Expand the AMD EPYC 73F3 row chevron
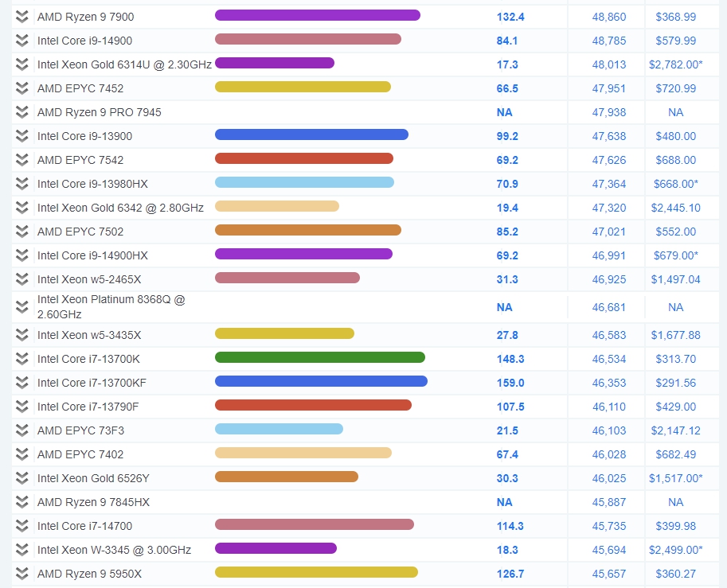Image resolution: width=727 pixels, height=588 pixels. (x=21, y=431)
